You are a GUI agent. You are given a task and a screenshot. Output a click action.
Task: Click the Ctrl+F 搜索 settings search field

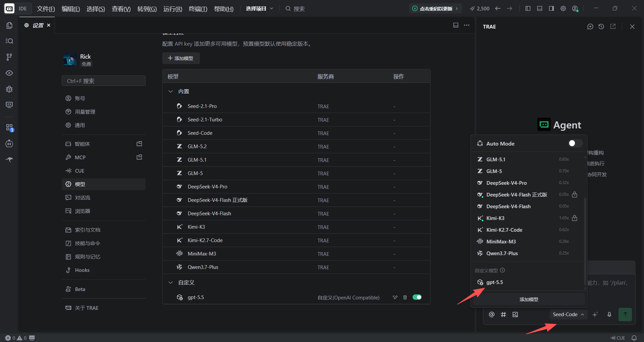click(x=104, y=81)
